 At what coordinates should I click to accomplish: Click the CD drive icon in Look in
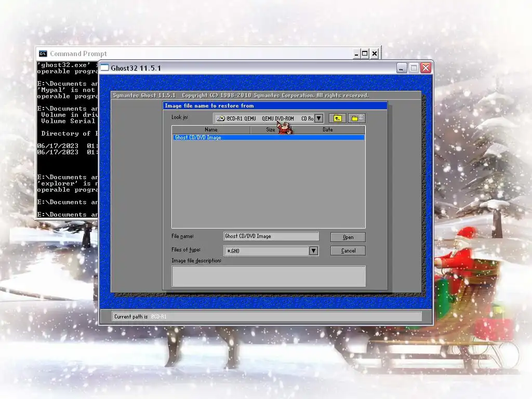pyautogui.click(x=221, y=118)
